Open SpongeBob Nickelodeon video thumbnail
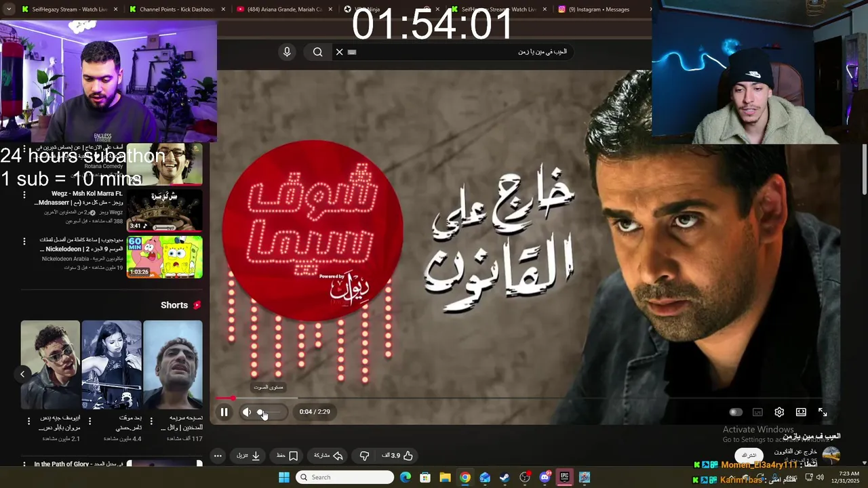 pos(164,257)
